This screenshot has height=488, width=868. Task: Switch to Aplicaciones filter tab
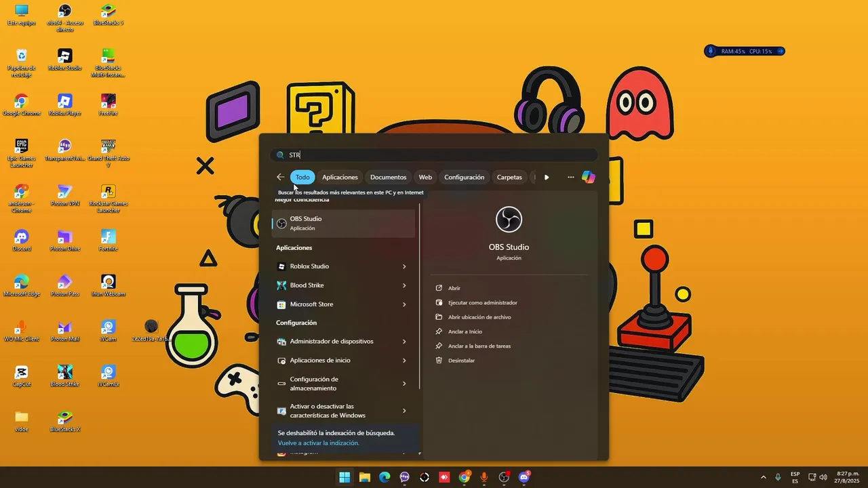point(340,177)
